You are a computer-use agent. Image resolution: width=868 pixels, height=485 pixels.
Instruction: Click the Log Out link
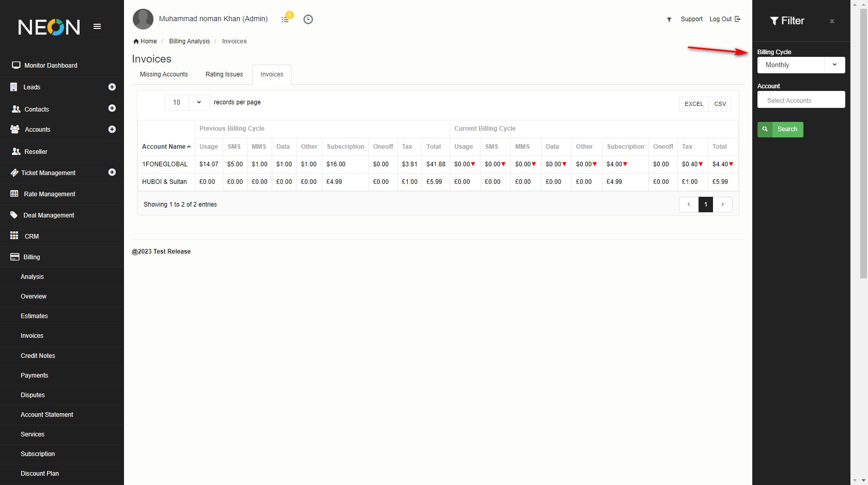(x=724, y=19)
